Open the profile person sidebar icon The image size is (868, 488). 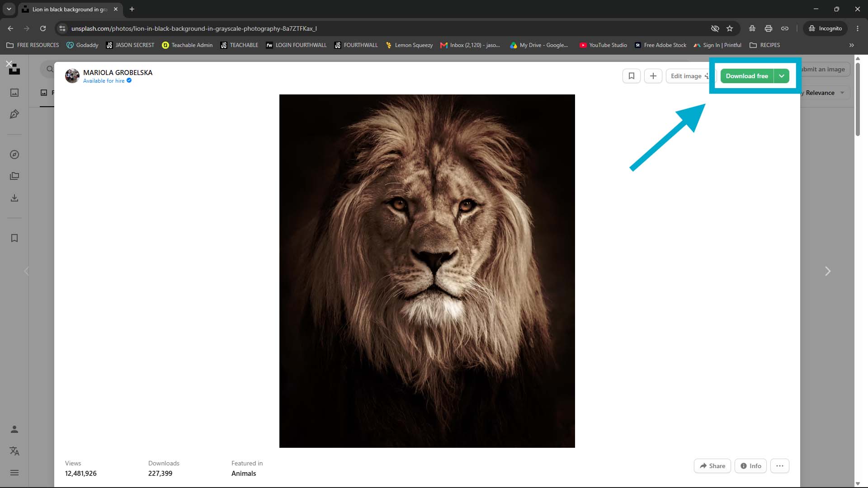point(14,429)
